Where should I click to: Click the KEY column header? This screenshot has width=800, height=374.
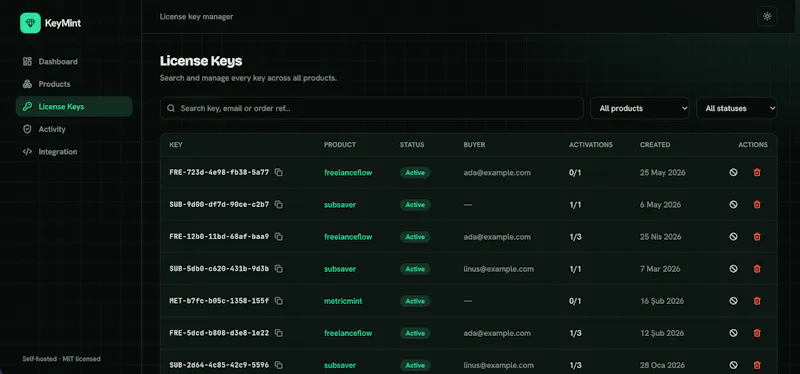click(x=176, y=145)
